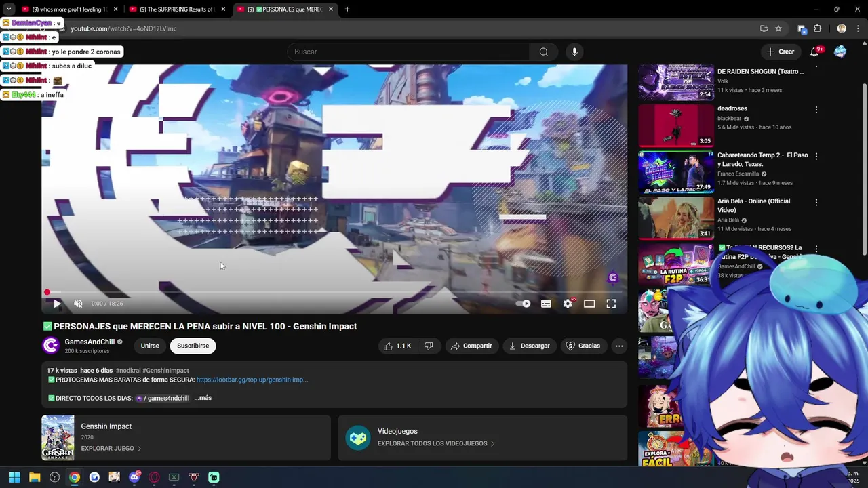The height and width of the screenshot is (488, 868).
Task: Play the video with the play button
Action: [x=57, y=304]
